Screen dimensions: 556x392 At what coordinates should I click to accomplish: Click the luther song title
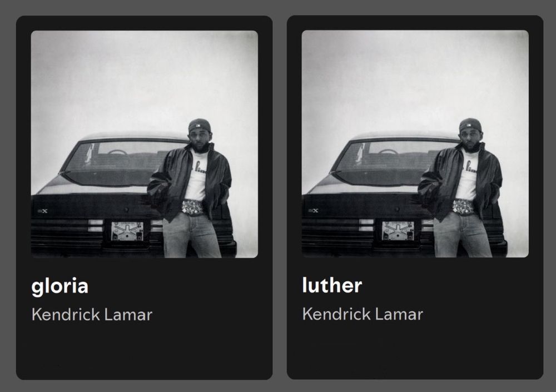tap(332, 285)
